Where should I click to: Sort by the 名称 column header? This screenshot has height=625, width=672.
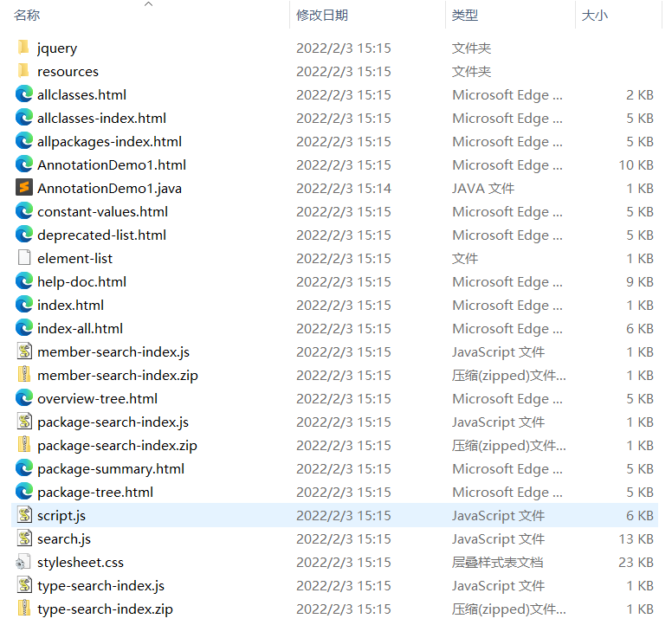27,16
